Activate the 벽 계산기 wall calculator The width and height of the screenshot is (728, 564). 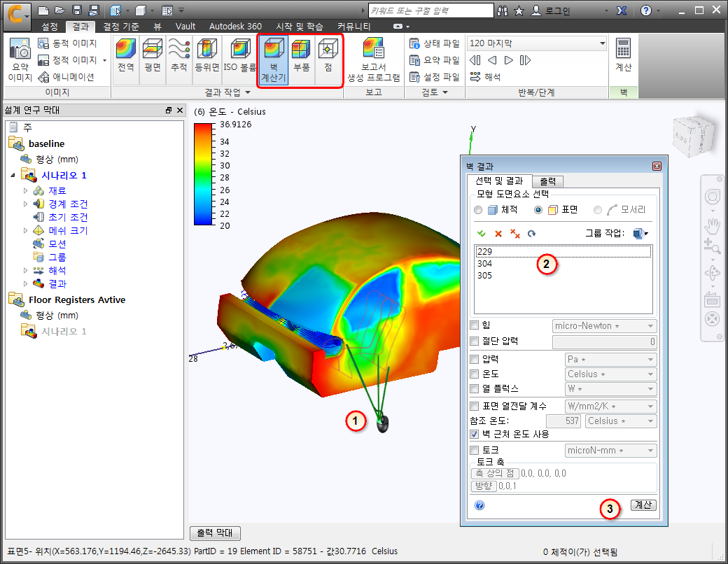click(274, 60)
